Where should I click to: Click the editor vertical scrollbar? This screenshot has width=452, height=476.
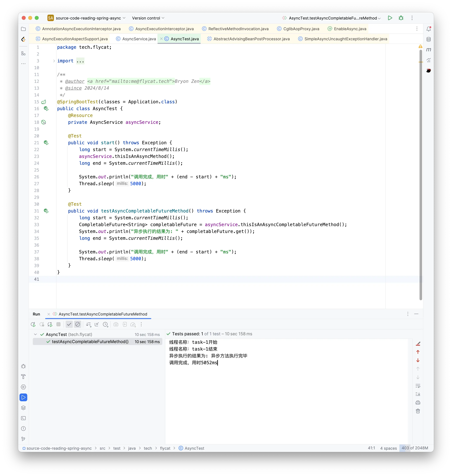pos(421,175)
